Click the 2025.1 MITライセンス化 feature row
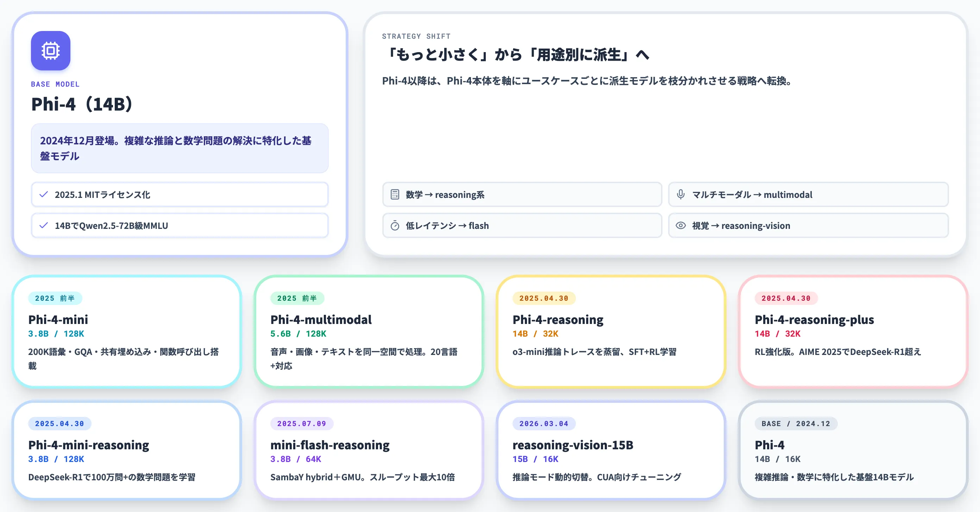This screenshot has width=980, height=512. click(x=180, y=194)
